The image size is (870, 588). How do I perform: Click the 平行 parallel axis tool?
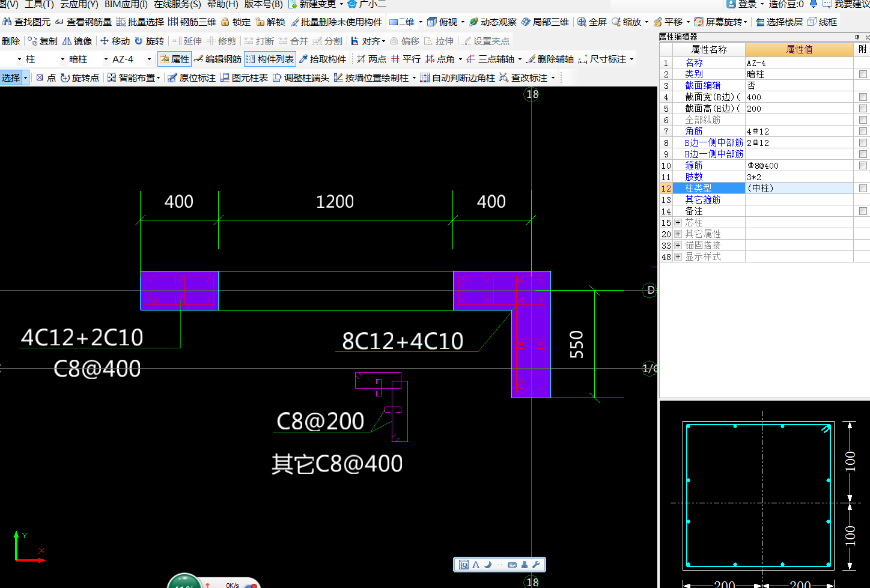(406, 59)
